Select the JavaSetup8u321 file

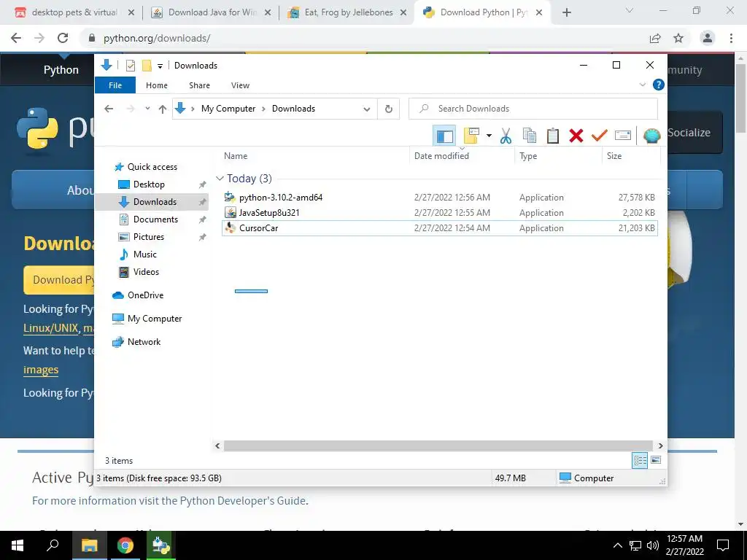point(269,213)
